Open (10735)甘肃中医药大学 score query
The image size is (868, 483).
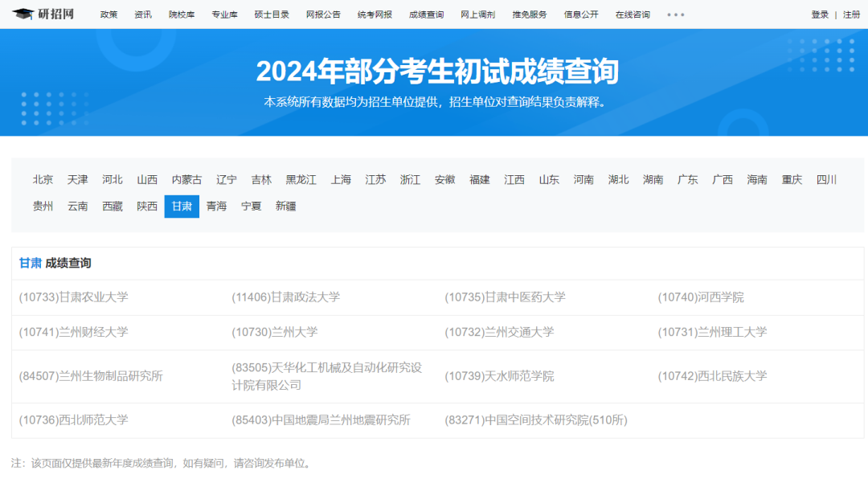pos(505,297)
